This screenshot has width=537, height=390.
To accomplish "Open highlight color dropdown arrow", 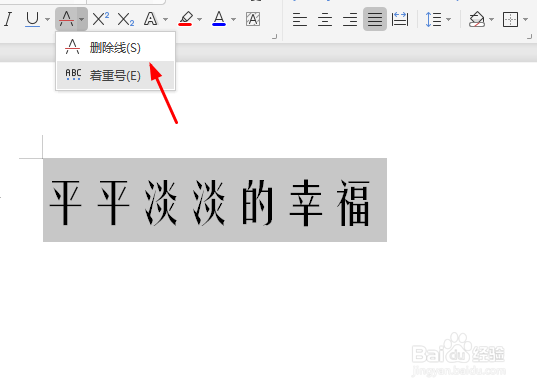I will (x=199, y=19).
